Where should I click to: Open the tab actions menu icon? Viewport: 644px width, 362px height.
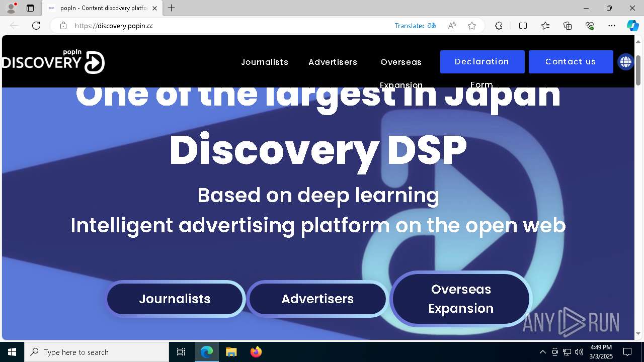(x=30, y=8)
